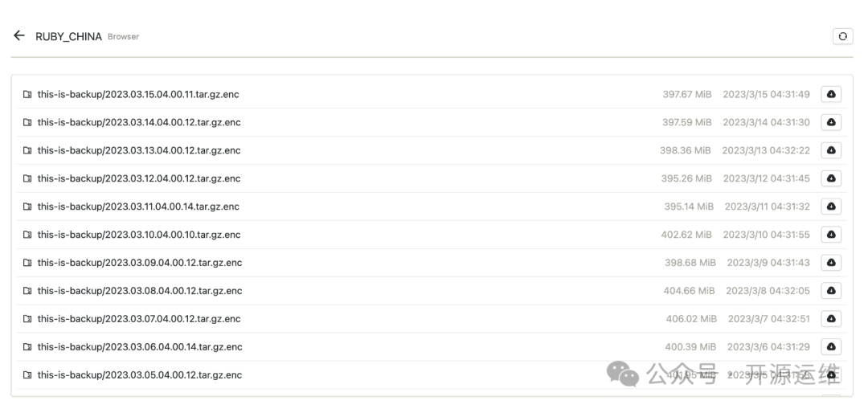Download the 404.66 MiB backup
The width and height of the screenshot is (868, 409).
click(x=831, y=291)
